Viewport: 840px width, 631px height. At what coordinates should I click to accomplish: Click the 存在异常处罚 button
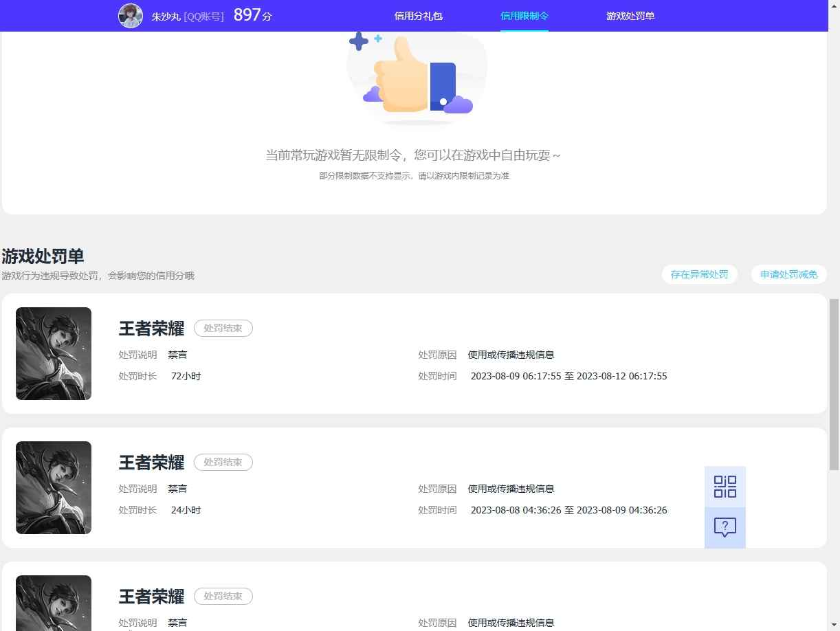pos(700,274)
